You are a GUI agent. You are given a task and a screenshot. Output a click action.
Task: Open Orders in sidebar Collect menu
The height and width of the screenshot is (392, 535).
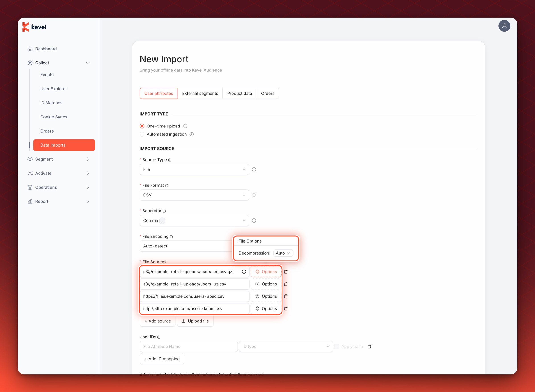47,131
